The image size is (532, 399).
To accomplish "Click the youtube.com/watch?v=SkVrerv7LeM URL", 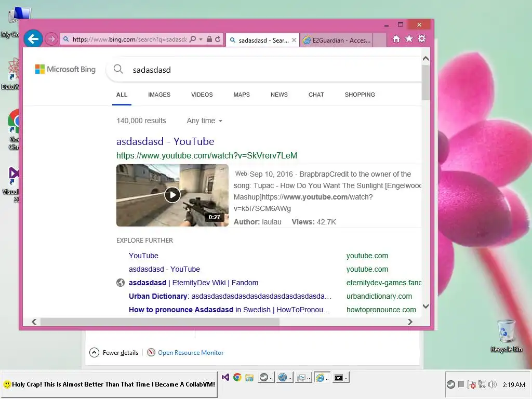I will pyautogui.click(x=207, y=156).
